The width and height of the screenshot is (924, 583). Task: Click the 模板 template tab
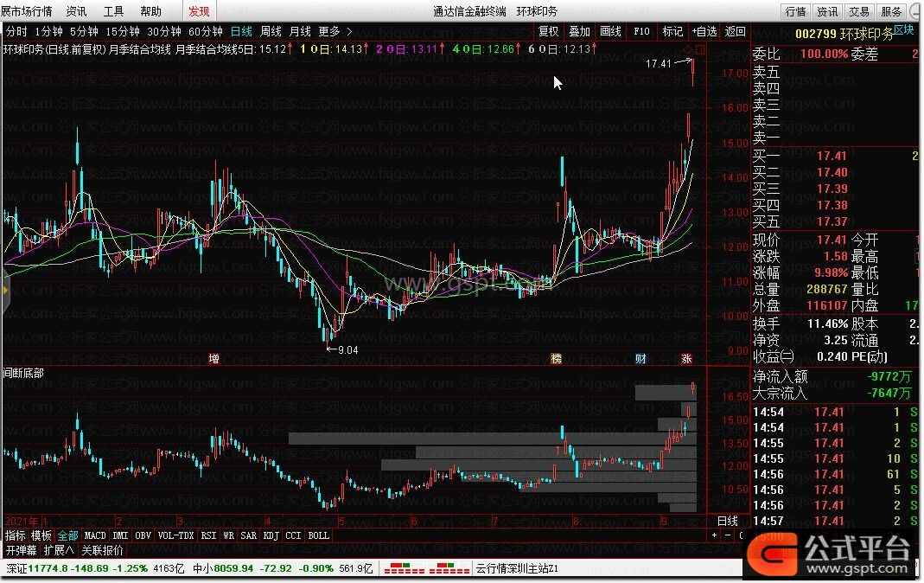[x=41, y=535]
